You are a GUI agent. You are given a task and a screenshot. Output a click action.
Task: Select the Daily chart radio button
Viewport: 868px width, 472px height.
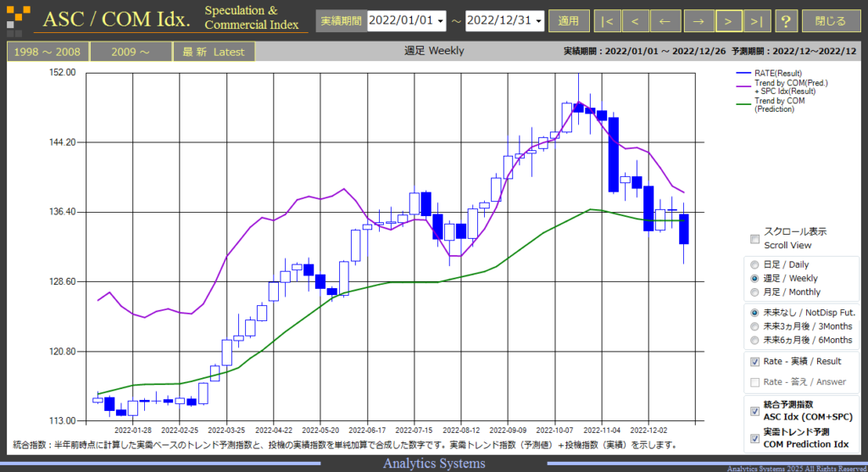click(x=754, y=264)
